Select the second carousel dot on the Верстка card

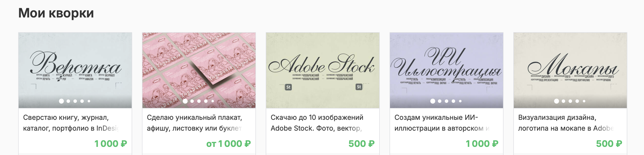point(68,101)
